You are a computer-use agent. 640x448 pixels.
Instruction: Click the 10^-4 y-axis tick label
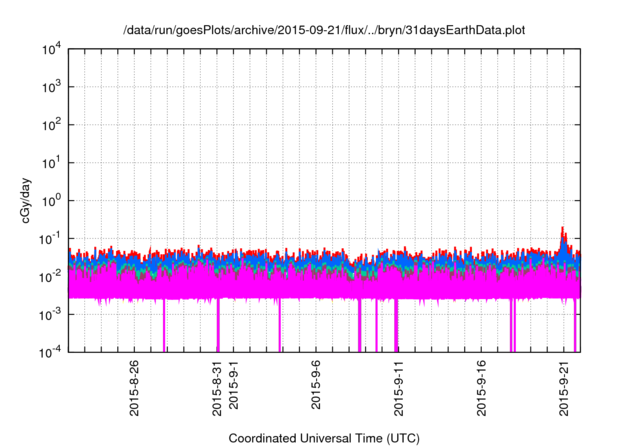click(51, 352)
